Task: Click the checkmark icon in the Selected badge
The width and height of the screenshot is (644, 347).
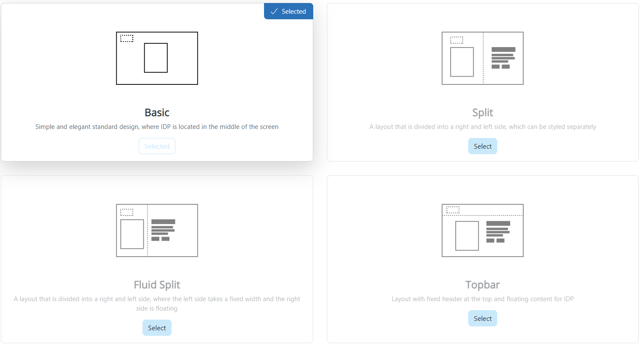Action: click(274, 12)
